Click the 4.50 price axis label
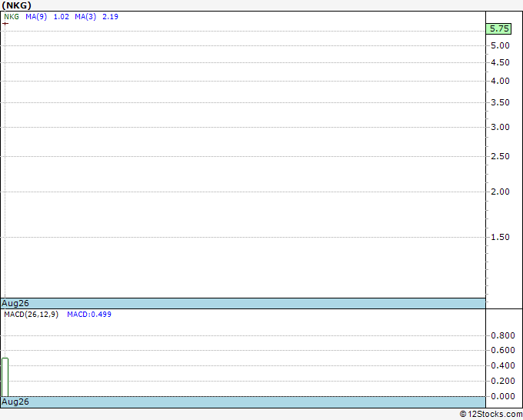The width and height of the screenshot is (523, 420). [x=500, y=62]
